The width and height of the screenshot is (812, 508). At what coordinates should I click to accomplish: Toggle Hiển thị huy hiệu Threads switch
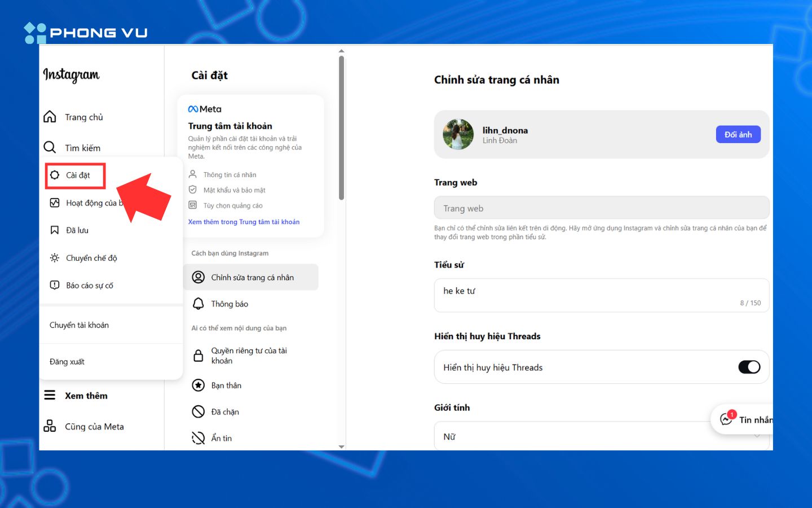[x=749, y=367]
